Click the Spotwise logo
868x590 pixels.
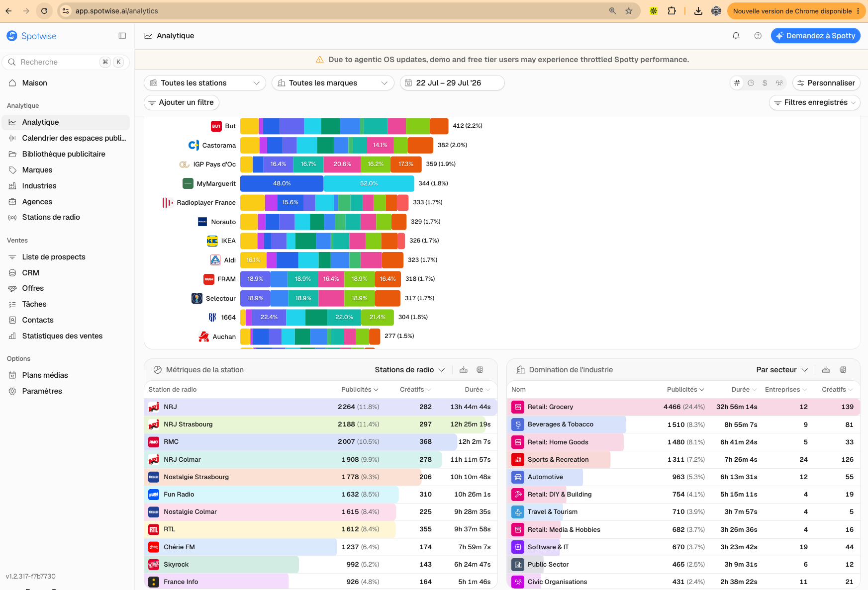pyautogui.click(x=31, y=36)
